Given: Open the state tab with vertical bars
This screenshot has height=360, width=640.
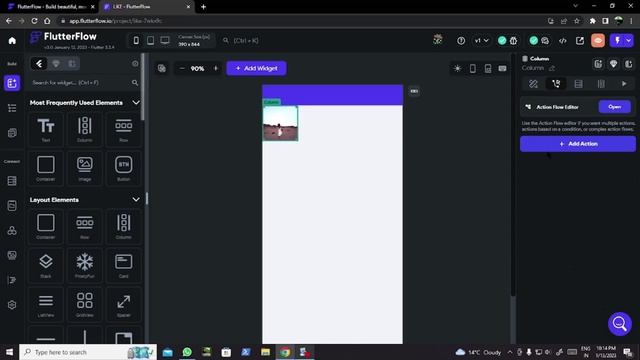Looking at the screenshot, I should [x=601, y=84].
